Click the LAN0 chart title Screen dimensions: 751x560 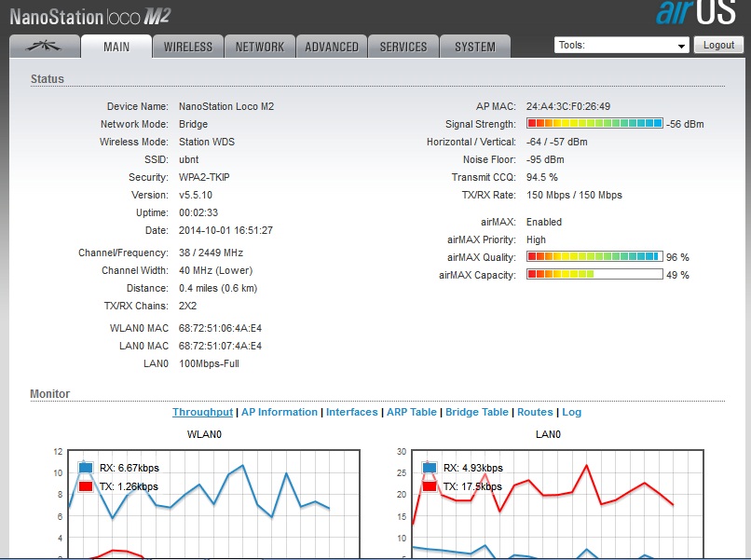pyautogui.click(x=548, y=434)
